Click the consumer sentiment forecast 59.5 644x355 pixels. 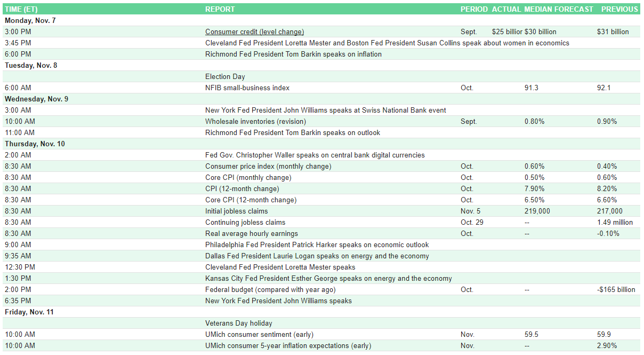coord(532,334)
